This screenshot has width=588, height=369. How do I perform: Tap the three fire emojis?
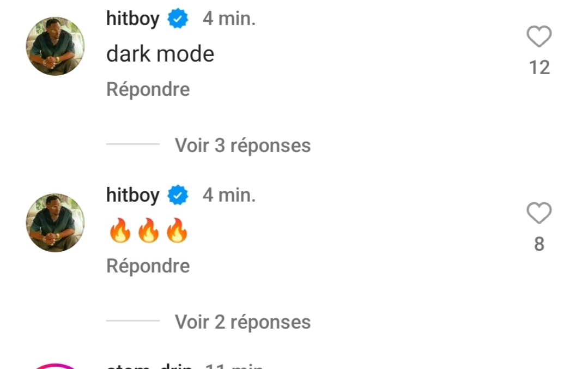148,231
